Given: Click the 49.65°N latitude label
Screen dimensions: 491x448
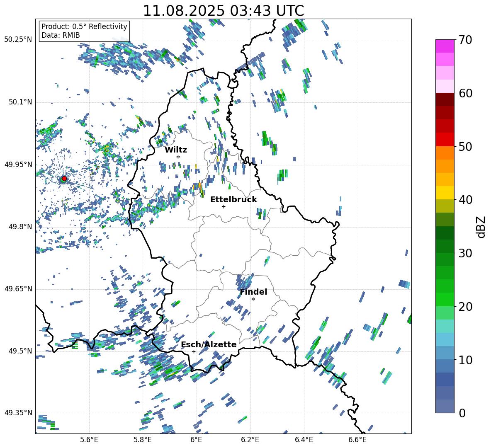Looking at the screenshot, I should [18, 288].
